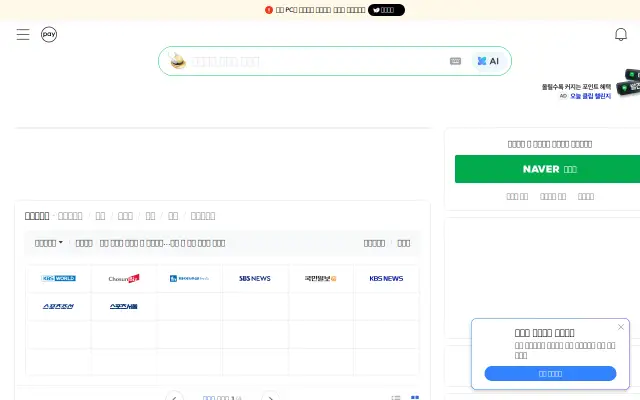Screen dimensions: 640x400
Task: Select the bold active newsstand tab
Action: (37, 216)
